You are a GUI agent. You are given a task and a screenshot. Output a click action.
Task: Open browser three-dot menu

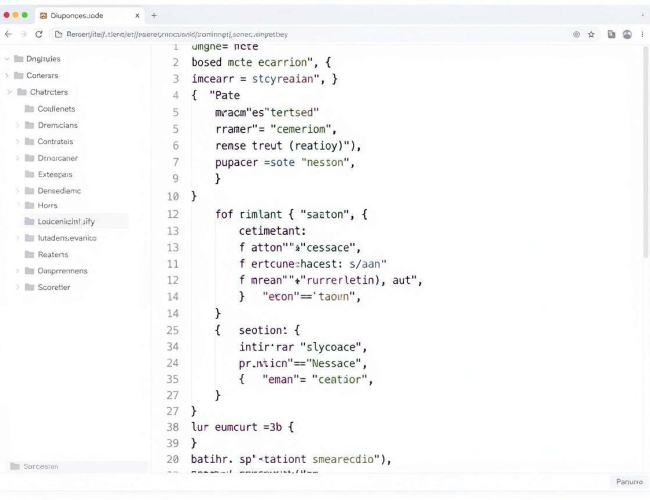click(642, 34)
